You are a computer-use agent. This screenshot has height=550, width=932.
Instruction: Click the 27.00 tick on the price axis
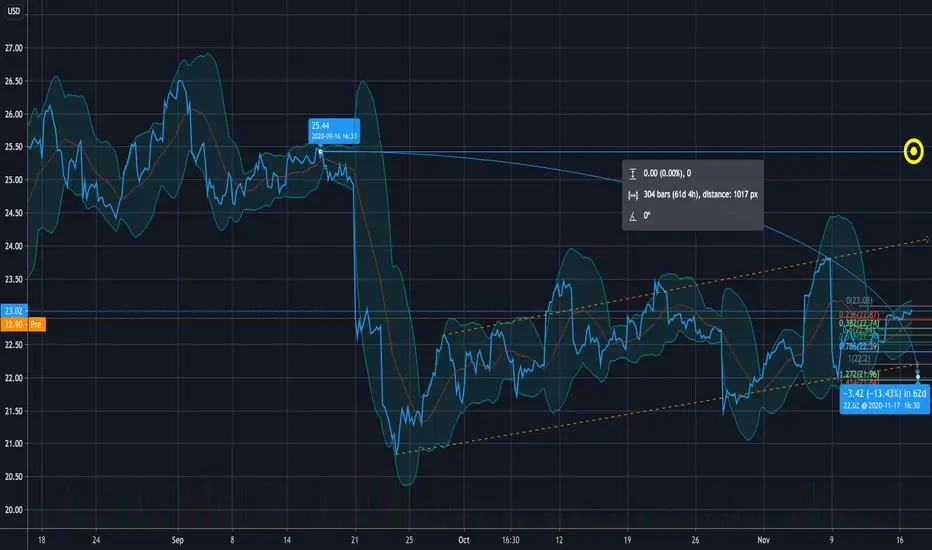(x=14, y=48)
